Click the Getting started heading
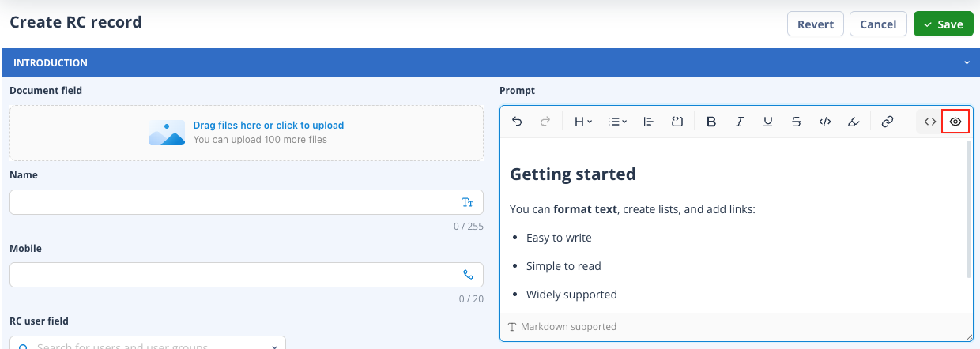 [573, 174]
